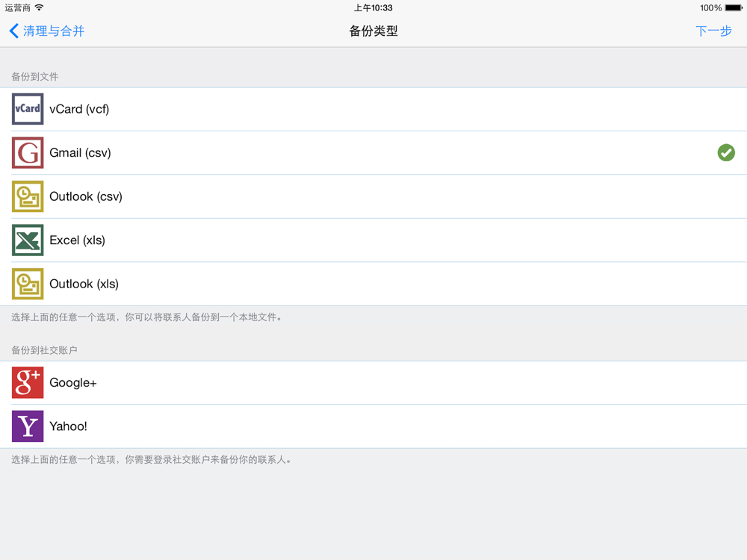This screenshot has width=747, height=560.
Task: Choose Outlook (csv) backup format
Action: pyautogui.click(x=373, y=196)
